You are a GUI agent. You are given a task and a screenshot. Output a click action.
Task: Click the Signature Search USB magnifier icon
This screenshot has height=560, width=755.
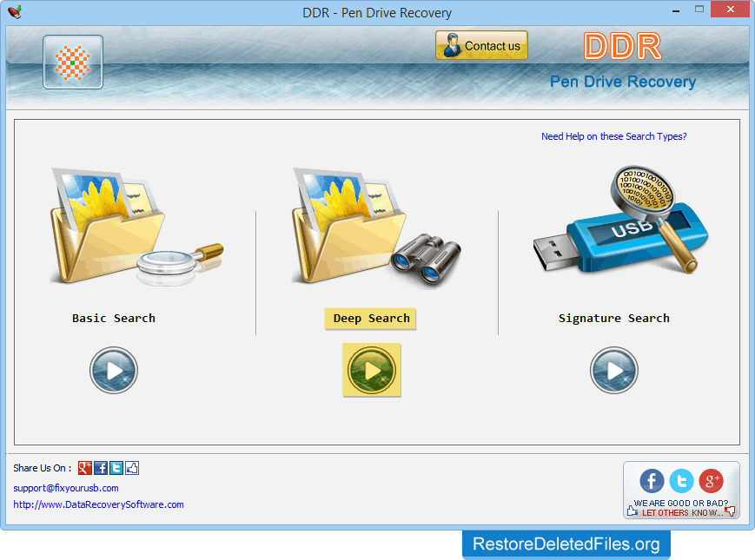pos(620,221)
